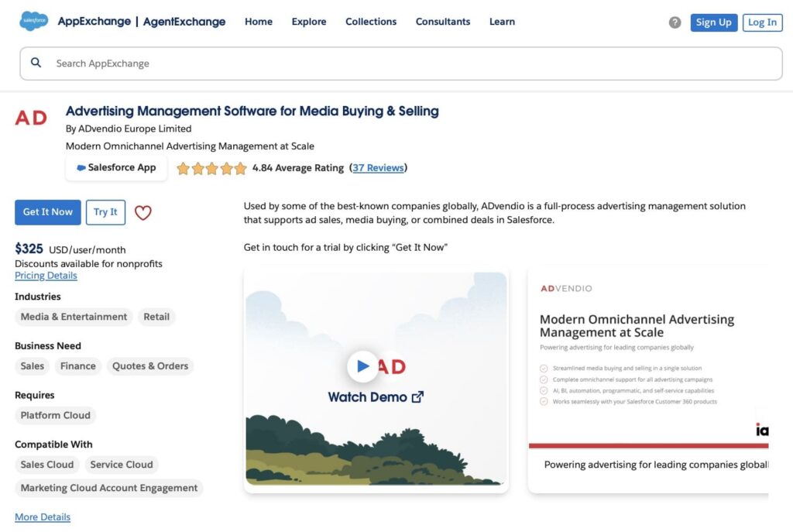Open the Explore menu
The width and height of the screenshot is (793, 532).
coord(309,22)
